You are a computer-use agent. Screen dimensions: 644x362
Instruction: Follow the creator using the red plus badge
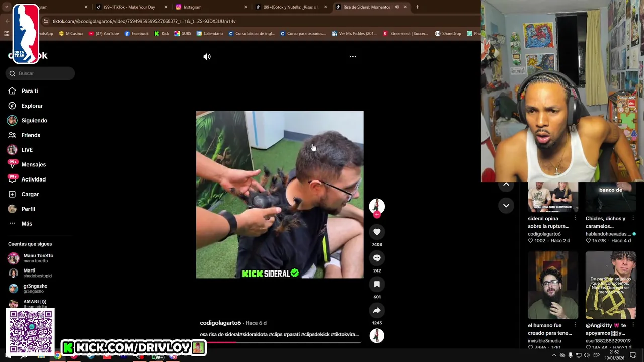tap(377, 215)
